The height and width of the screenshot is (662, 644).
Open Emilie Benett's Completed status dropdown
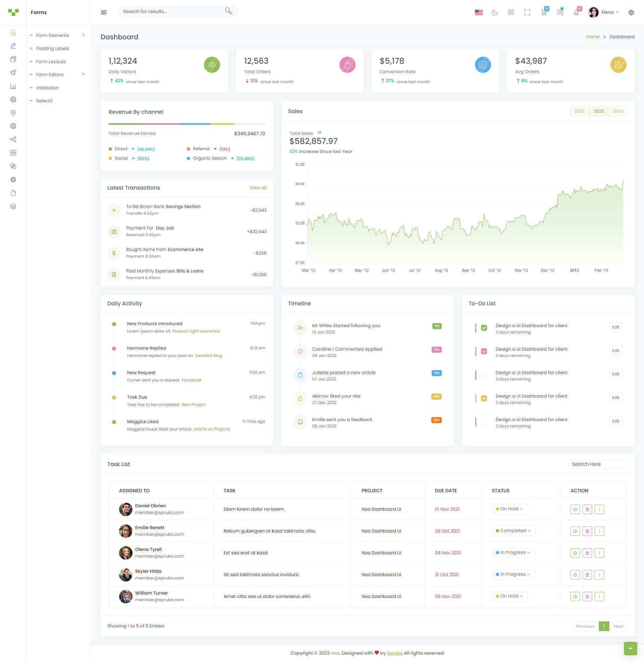513,531
